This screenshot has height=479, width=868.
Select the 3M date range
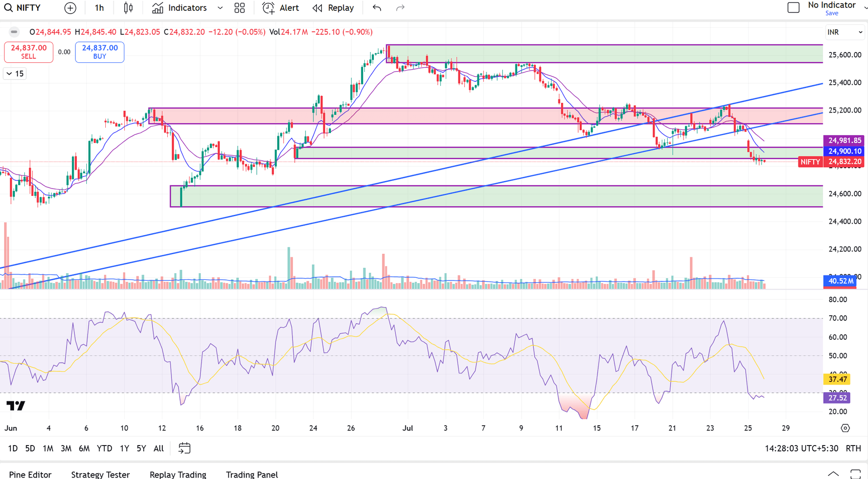coord(66,448)
